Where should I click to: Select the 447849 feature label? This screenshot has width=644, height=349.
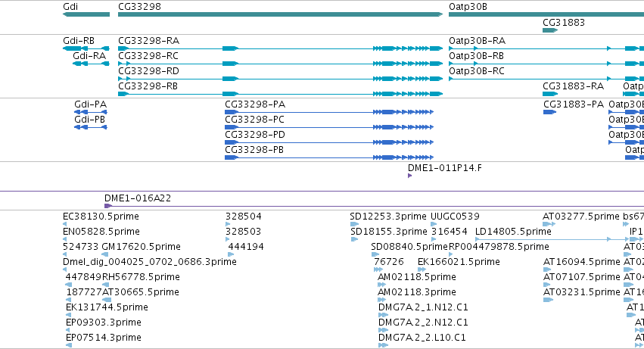coord(83,277)
